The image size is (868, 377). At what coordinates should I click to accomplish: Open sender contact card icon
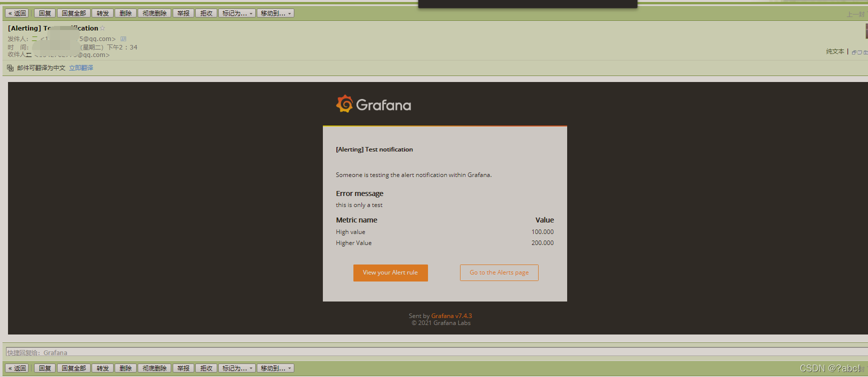tap(123, 39)
